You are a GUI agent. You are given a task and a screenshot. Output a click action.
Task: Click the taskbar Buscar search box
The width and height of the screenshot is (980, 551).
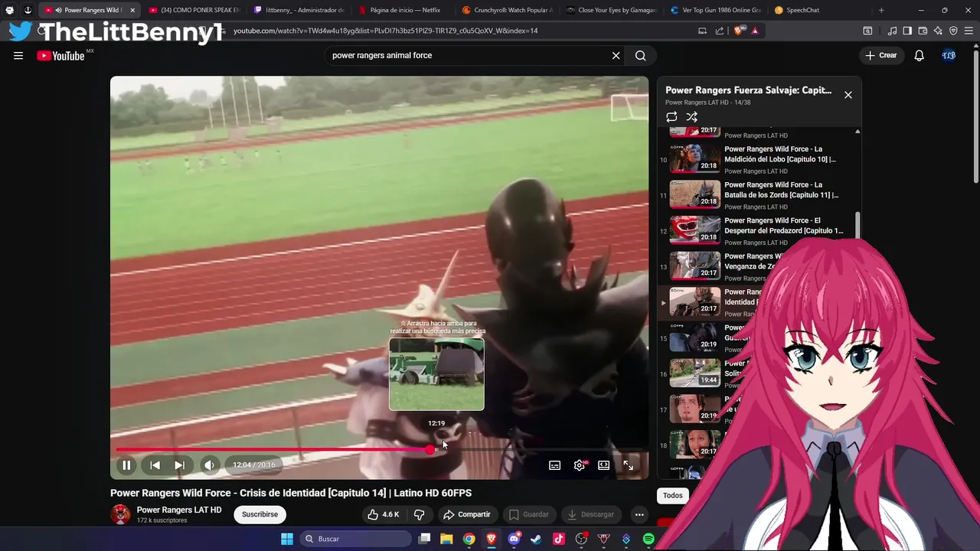[x=356, y=539]
